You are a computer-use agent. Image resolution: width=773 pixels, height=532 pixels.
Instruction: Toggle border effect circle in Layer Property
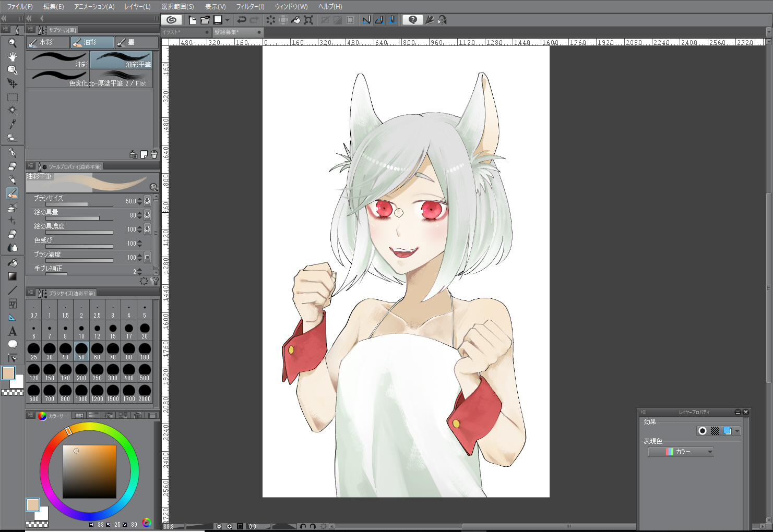coord(703,431)
